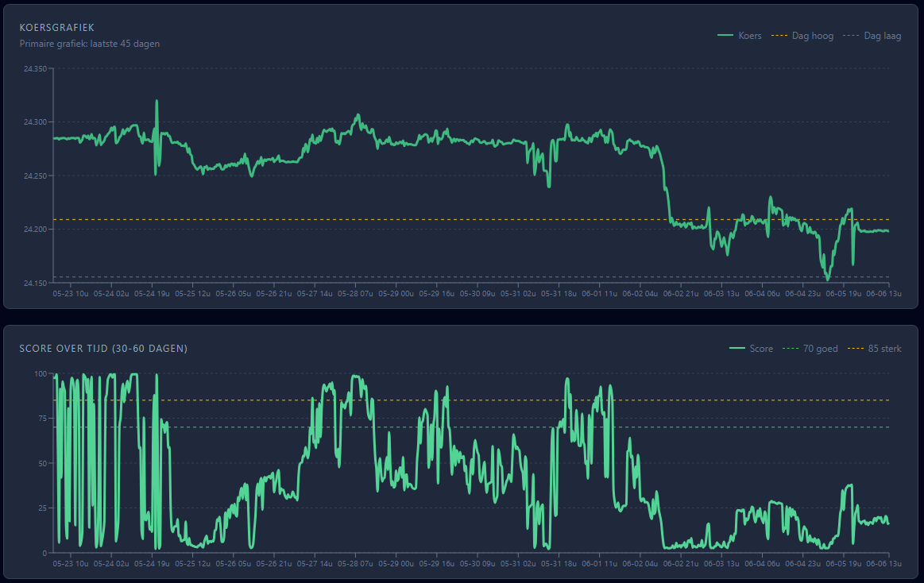
Task: Select the '05-28 07u' tick in the price chart
Action: tap(355, 293)
